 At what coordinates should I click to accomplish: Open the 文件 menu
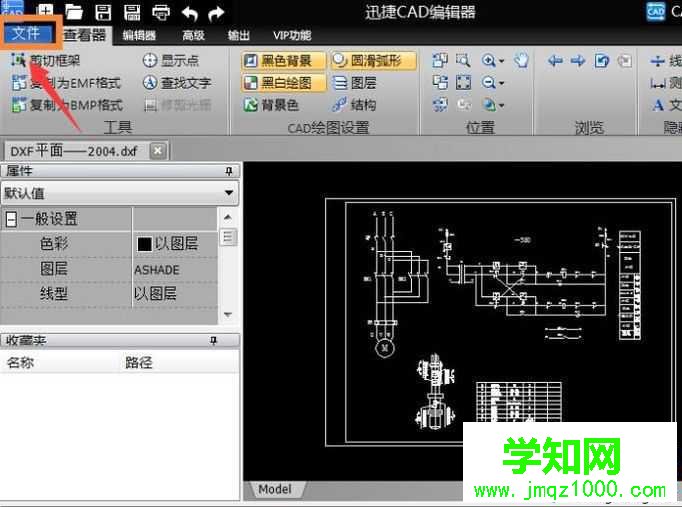[27, 33]
